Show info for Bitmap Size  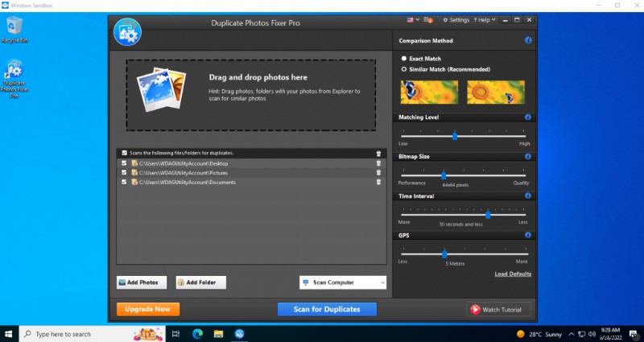(528, 156)
